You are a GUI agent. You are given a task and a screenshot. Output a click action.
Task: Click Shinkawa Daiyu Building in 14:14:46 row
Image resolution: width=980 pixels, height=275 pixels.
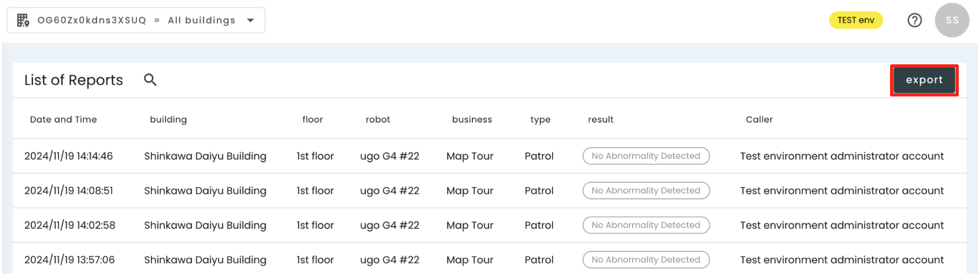205,156
